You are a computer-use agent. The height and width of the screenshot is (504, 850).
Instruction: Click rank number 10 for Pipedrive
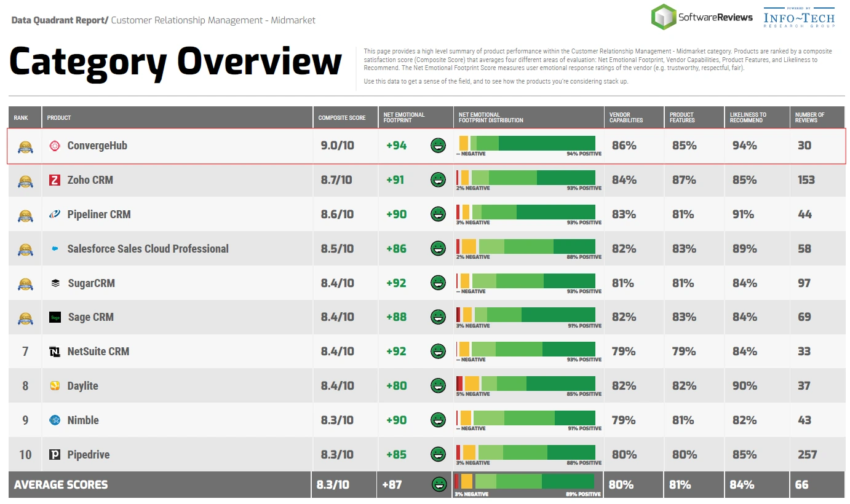coord(25,455)
